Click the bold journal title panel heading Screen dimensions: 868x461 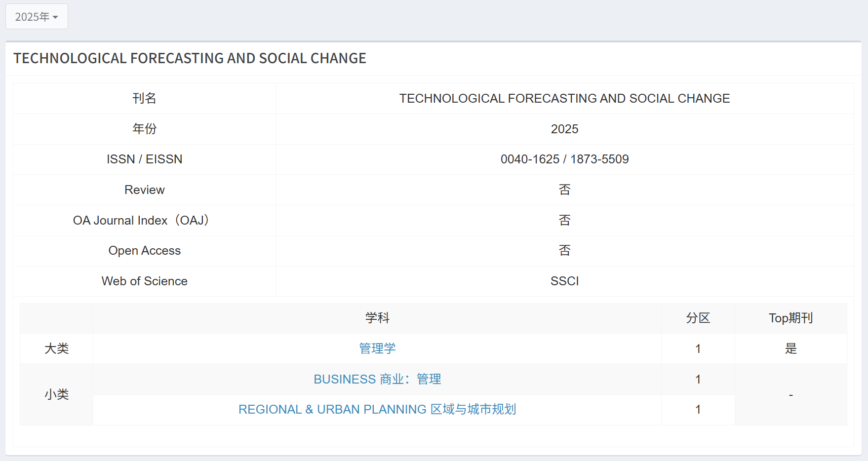(190, 58)
